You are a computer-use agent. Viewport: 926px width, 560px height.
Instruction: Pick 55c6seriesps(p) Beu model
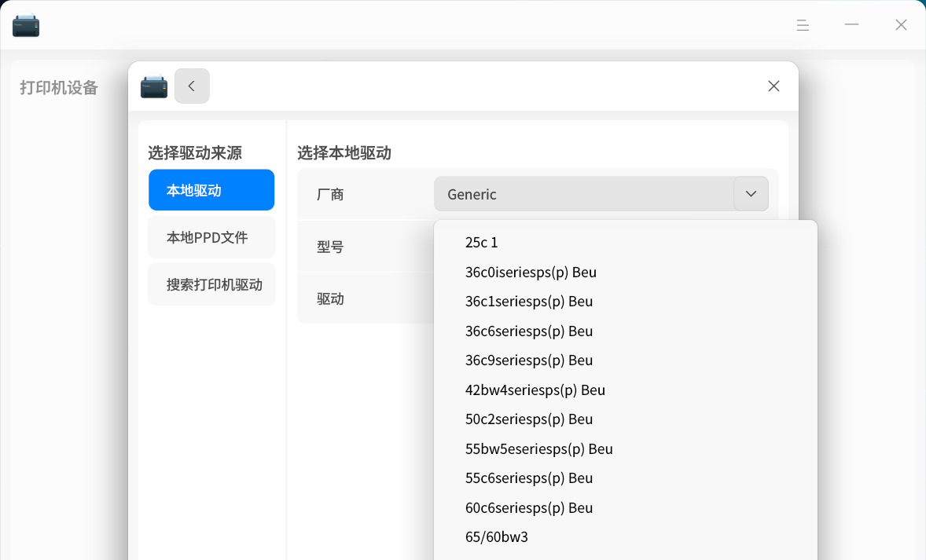click(x=626, y=478)
